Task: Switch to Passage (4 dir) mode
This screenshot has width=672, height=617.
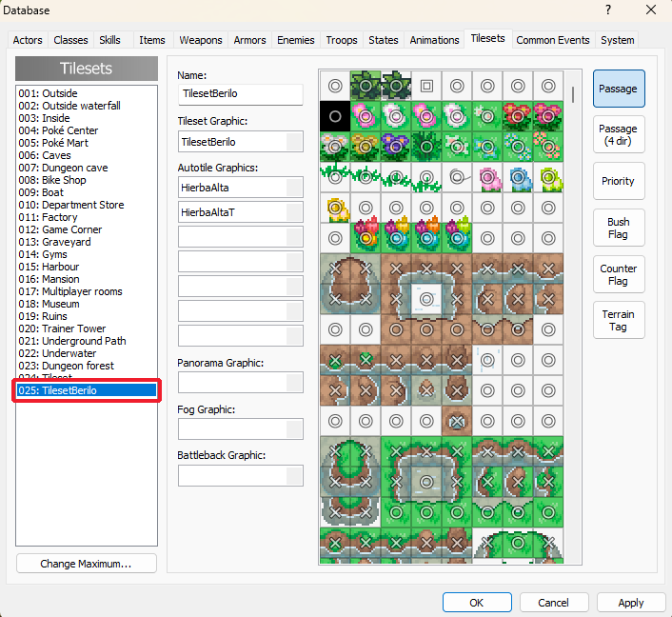Action: pyautogui.click(x=618, y=134)
